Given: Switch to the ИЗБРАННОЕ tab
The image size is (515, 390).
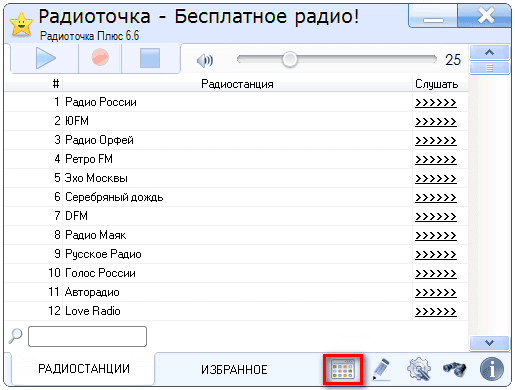Looking at the screenshot, I should coord(234,370).
